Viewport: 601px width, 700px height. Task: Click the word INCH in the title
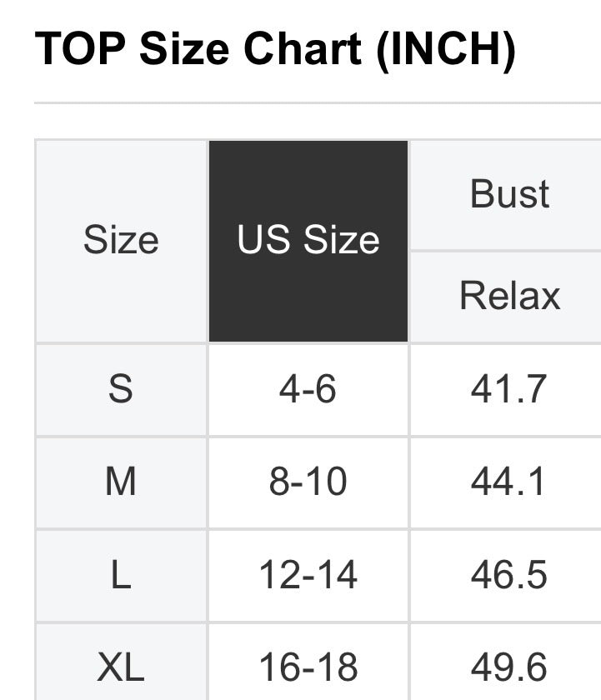click(x=446, y=51)
